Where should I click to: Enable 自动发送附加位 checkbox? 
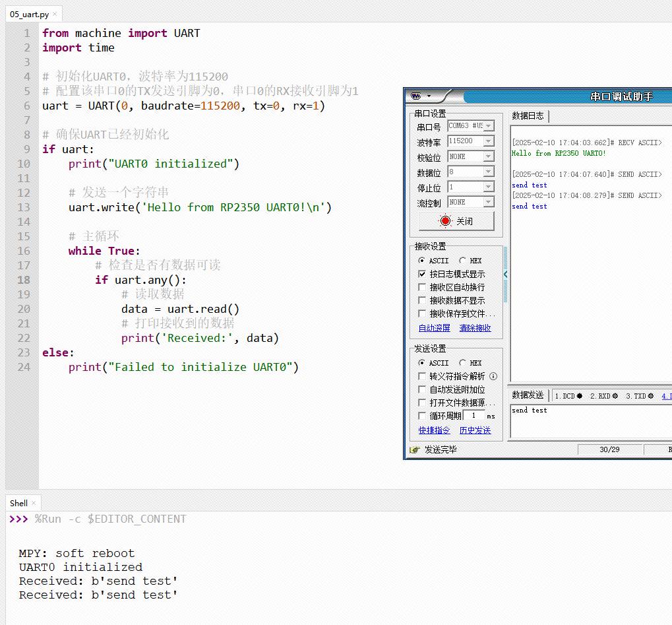point(422,389)
